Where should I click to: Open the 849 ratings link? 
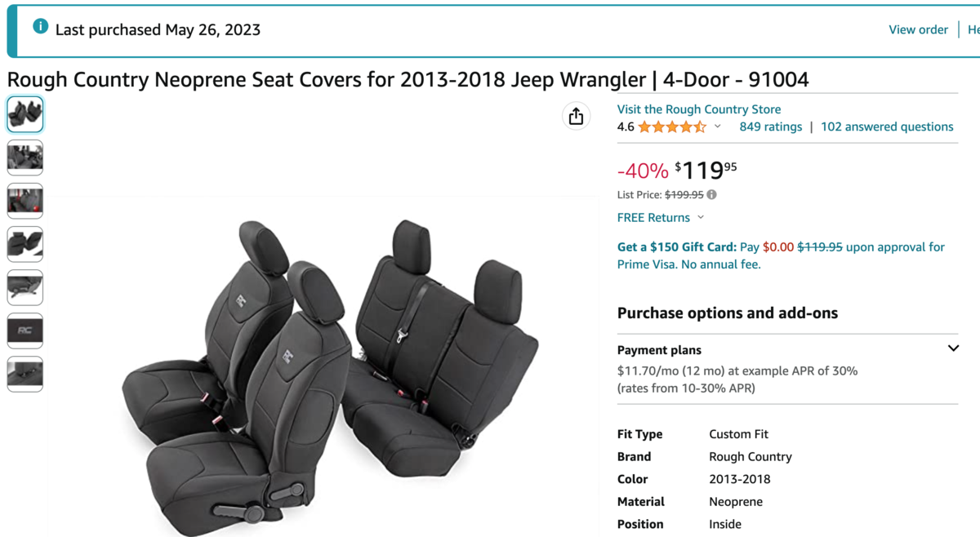click(x=770, y=126)
